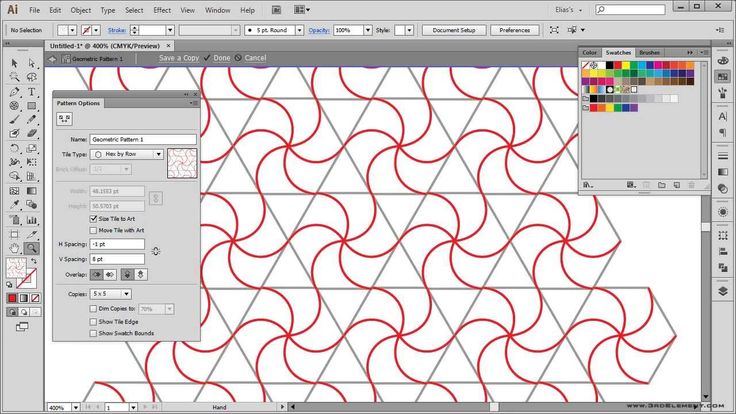Enable Move Tile with Art
The height and width of the screenshot is (414, 736).
[93, 230]
